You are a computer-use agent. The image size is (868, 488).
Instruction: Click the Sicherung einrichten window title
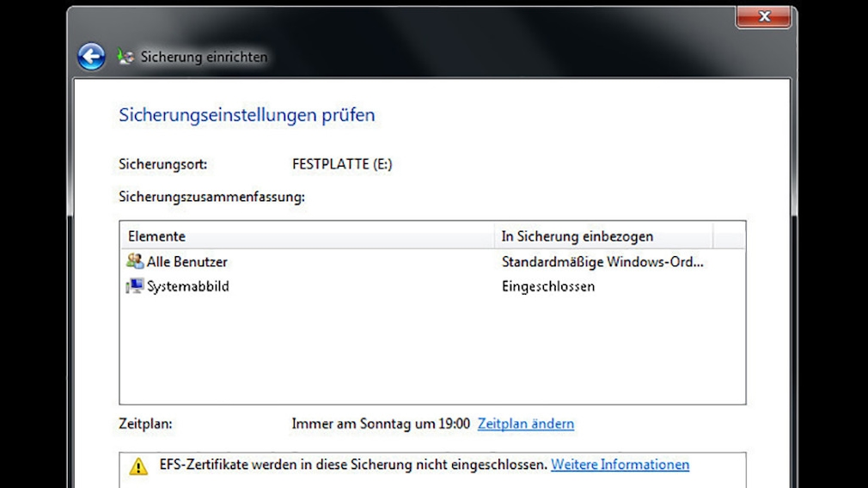(x=204, y=57)
